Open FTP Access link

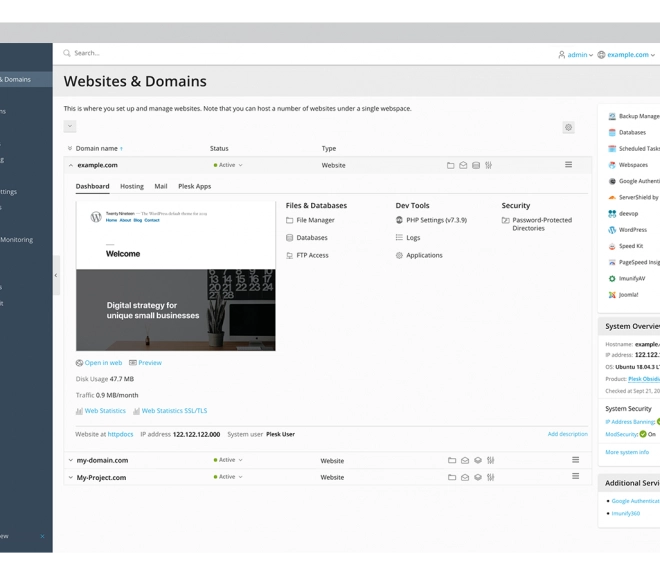click(307, 255)
